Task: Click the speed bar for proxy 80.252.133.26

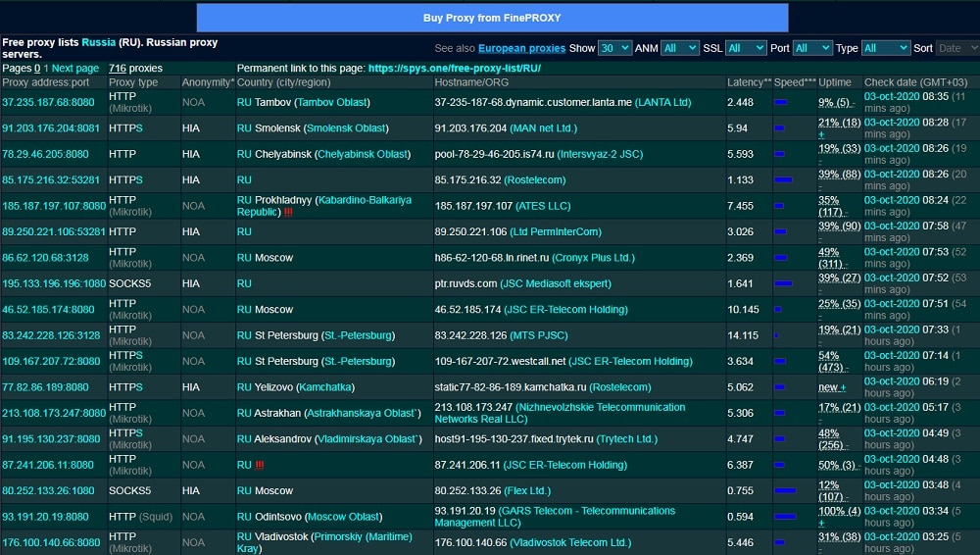Action: pos(785,490)
